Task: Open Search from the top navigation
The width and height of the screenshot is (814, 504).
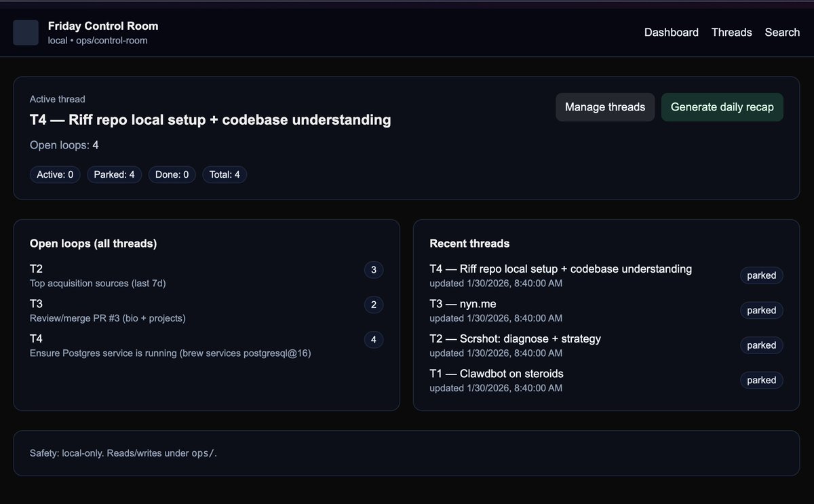Action: [x=781, y=32]
